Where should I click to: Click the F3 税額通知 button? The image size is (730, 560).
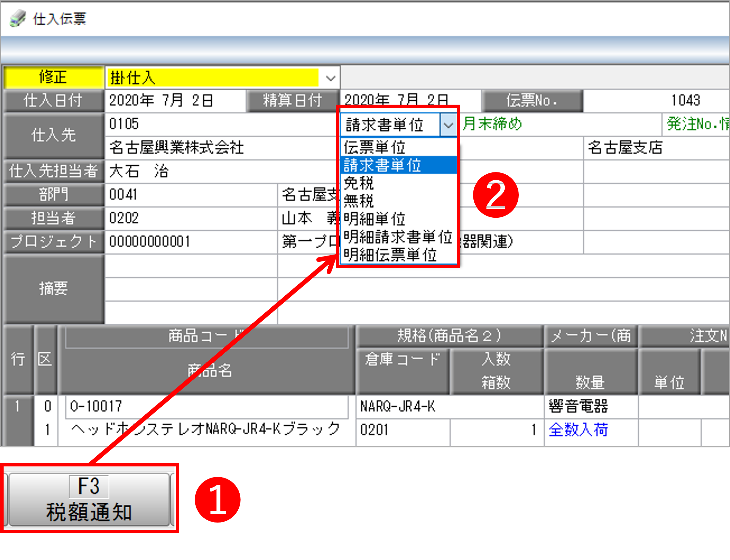coord(89,499)
